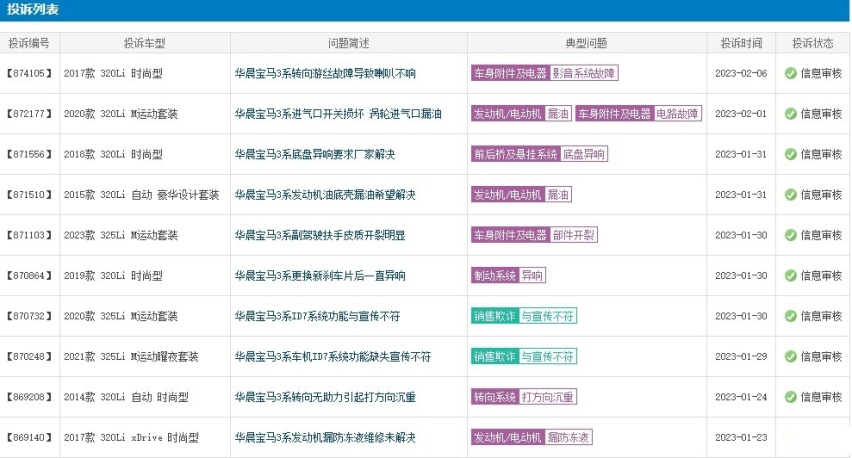The height and width of the screenshot is (458, 852).
Task: Click green check icon in row 870248
Action: [791, 356]
